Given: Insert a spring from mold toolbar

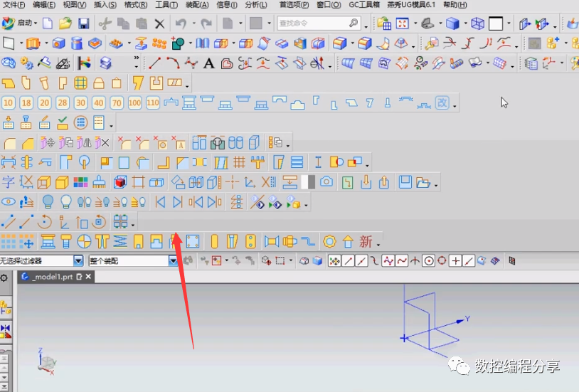Looking at the screenshot, I should (120, 242).
